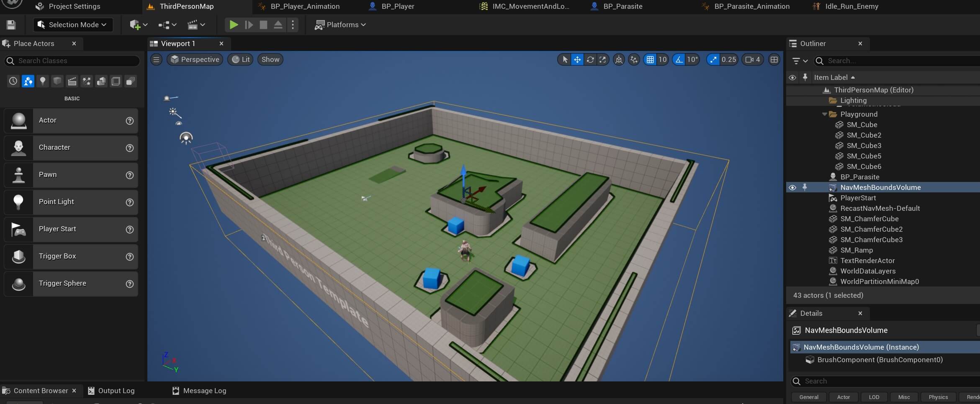Click the viewport layout maximize icon
Screen dimensions: 980x404
tap(774, 59)
